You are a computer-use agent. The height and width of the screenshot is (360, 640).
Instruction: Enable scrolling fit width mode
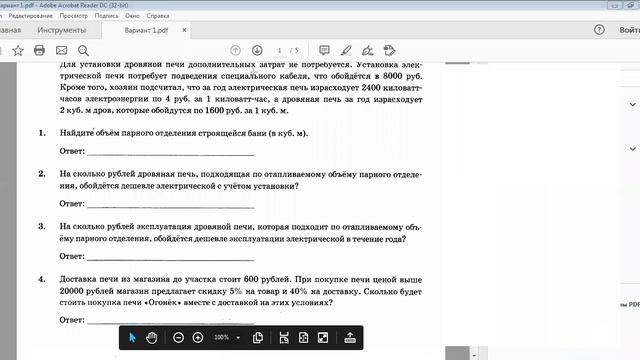point(284,338)
